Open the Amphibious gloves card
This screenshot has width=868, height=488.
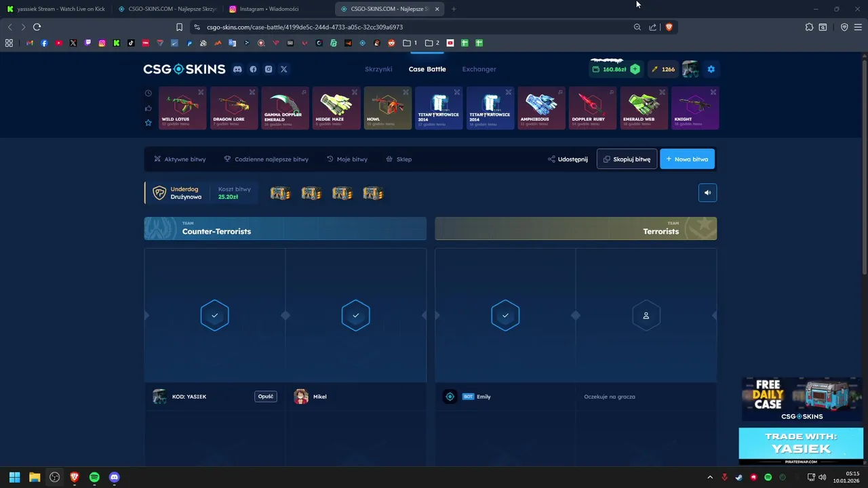tap(541, 108)
